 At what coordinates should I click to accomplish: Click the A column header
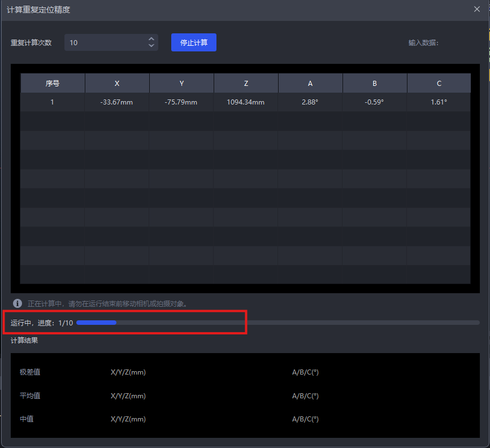310,83
